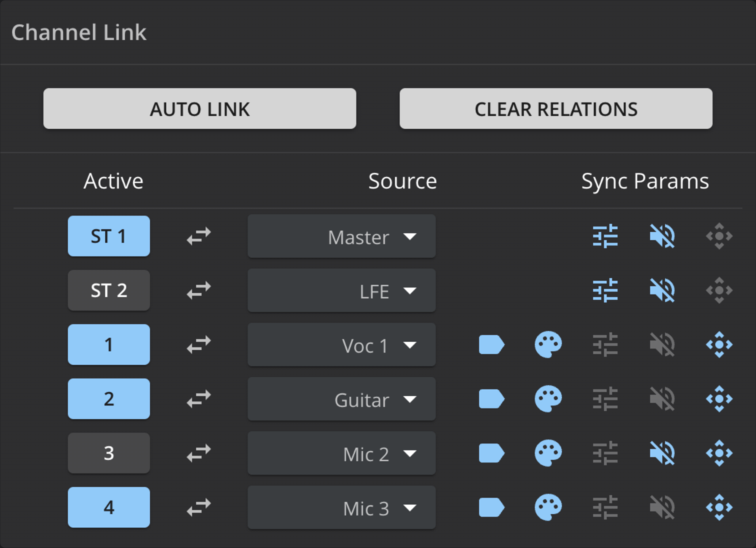Click the color palette icon for Guitar
Image resolution: width=756 pixels, height=548 pixels.
[x=548, y=399]
